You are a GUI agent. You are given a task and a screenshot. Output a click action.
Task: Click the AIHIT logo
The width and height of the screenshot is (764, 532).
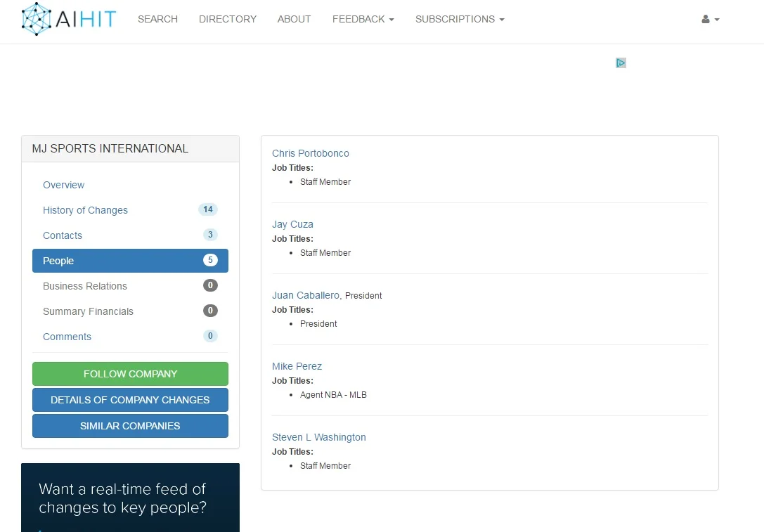(69, 19)
